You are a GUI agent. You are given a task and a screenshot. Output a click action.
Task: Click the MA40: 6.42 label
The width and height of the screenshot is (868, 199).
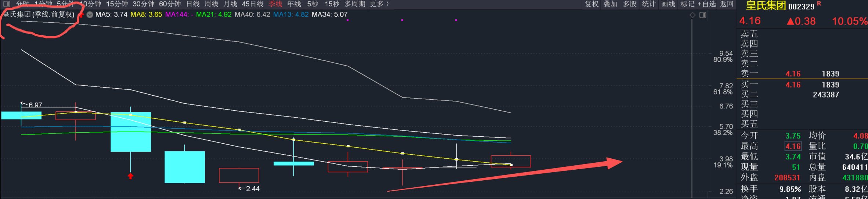pos(252,15)
